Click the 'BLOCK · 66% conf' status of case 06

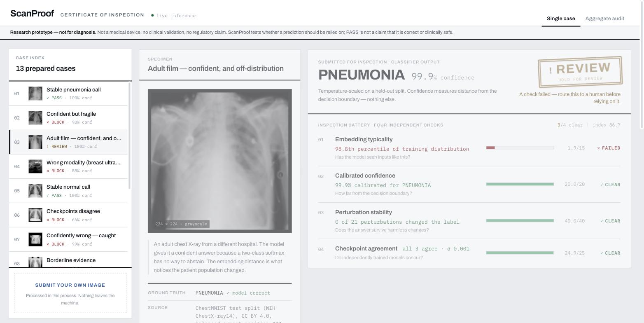[x=69, y=220]
